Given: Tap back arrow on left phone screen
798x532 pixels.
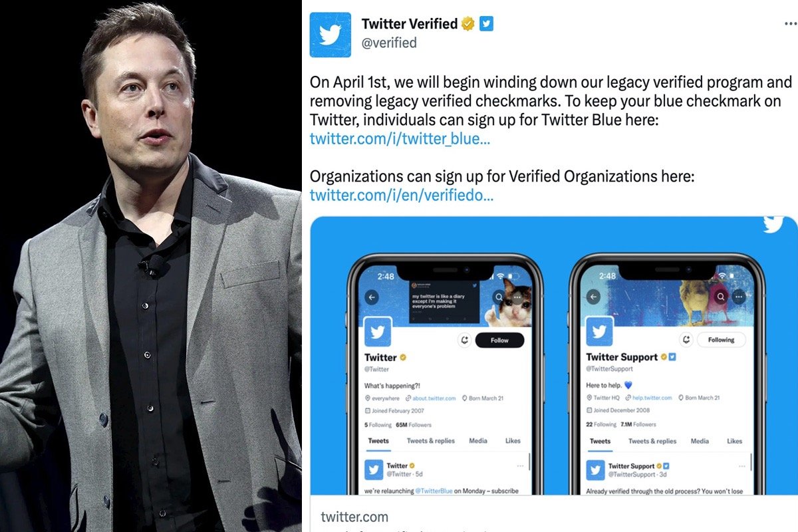Looking at the screenshot, I should 372,298.
